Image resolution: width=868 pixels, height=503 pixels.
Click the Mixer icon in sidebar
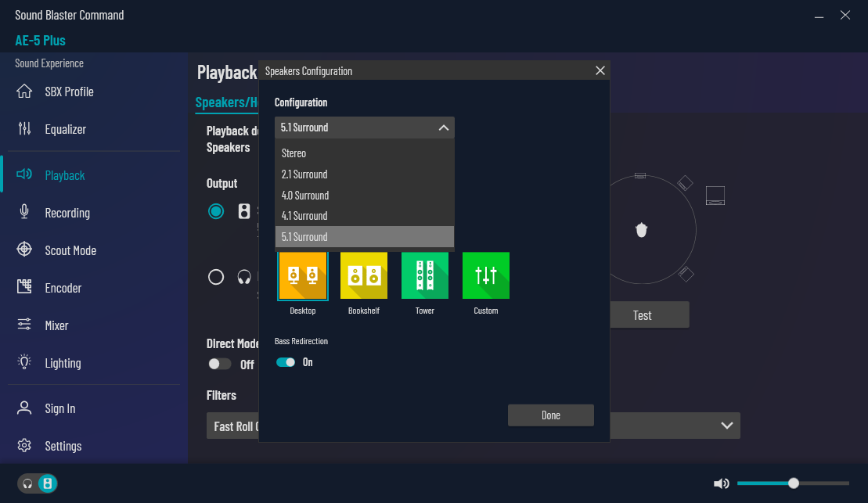click(x=24, y=325)
